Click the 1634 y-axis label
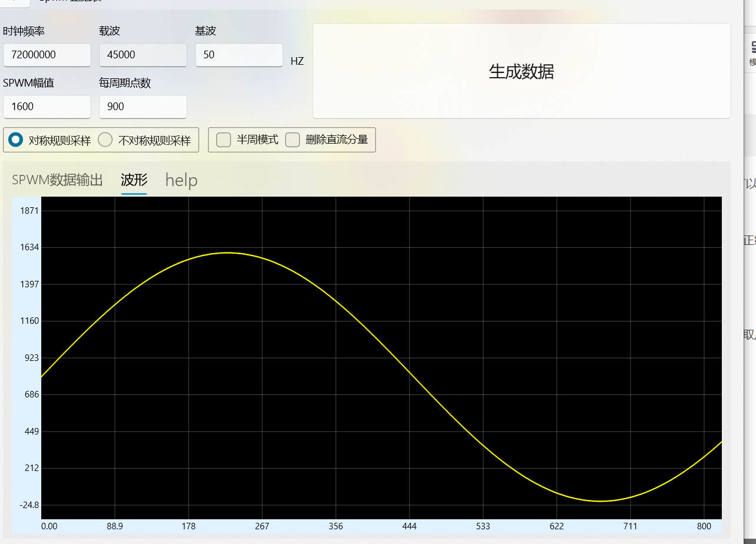This screenshot has width=756, height=544. coord(29,247)
